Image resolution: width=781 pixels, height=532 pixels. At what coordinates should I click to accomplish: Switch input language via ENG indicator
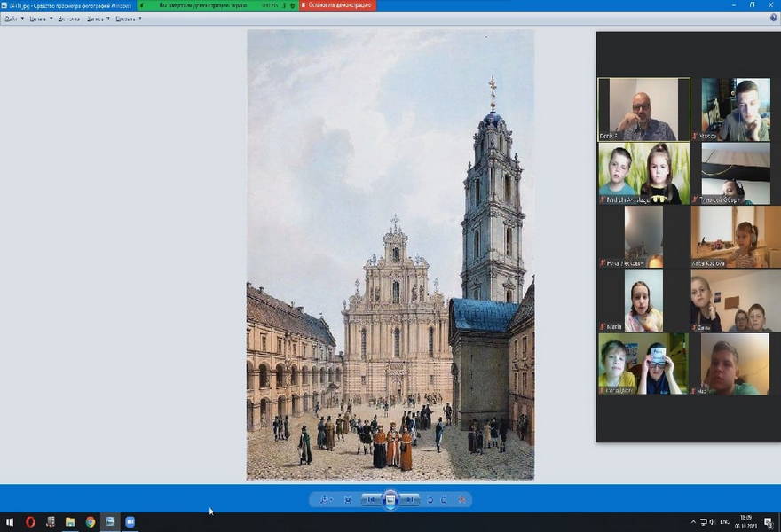click(x=725, y=522)
